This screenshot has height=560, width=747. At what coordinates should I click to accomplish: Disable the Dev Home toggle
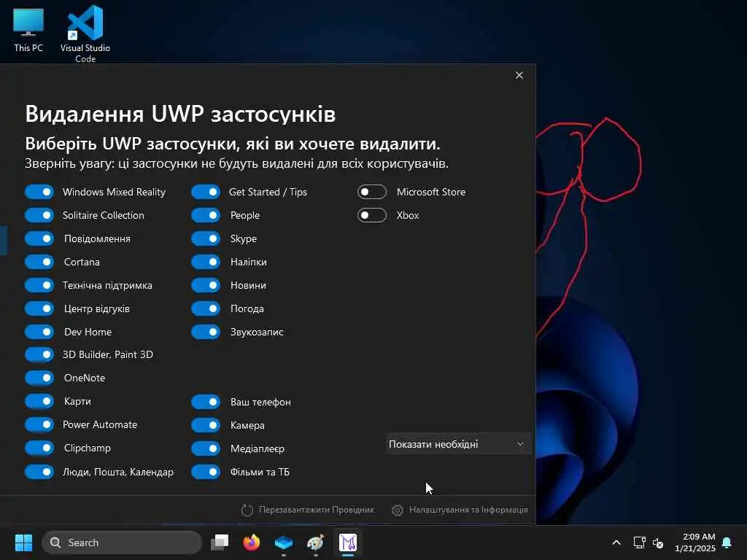(x=39, y=332)
